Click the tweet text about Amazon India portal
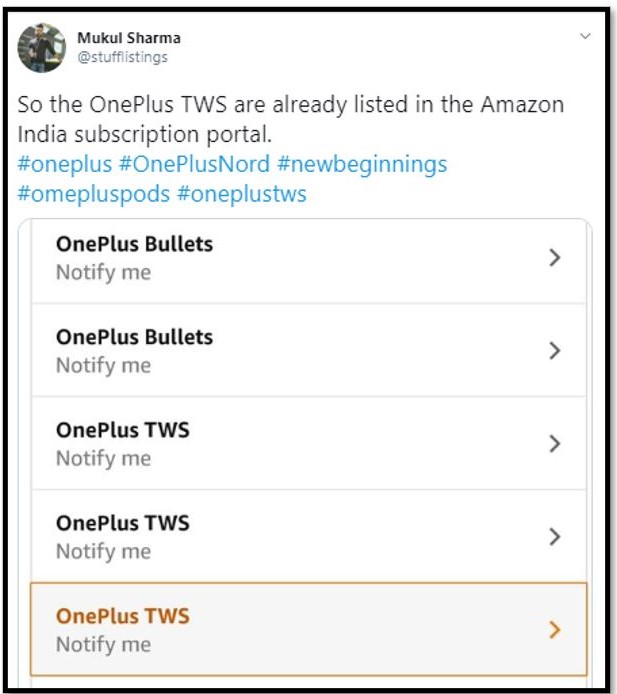 coord(290,119)
